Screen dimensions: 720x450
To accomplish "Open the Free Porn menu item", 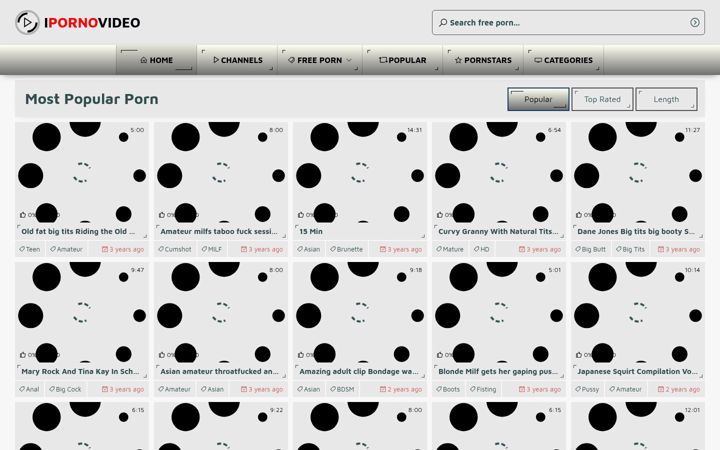I will point(320,60).
